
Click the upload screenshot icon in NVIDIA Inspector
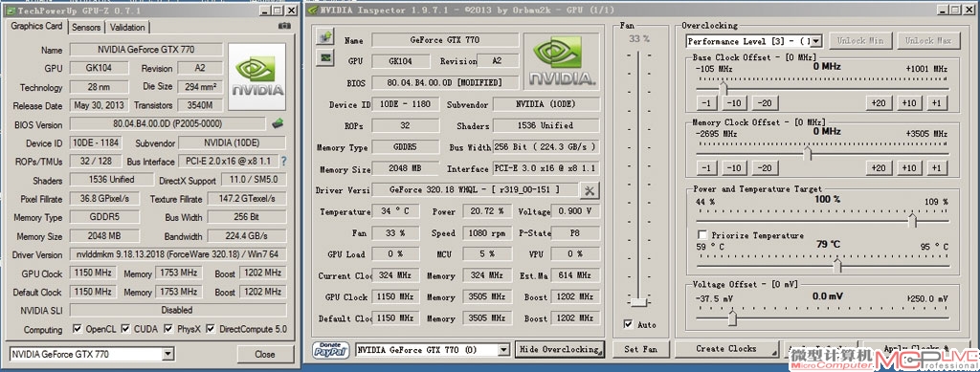[325, 38]
